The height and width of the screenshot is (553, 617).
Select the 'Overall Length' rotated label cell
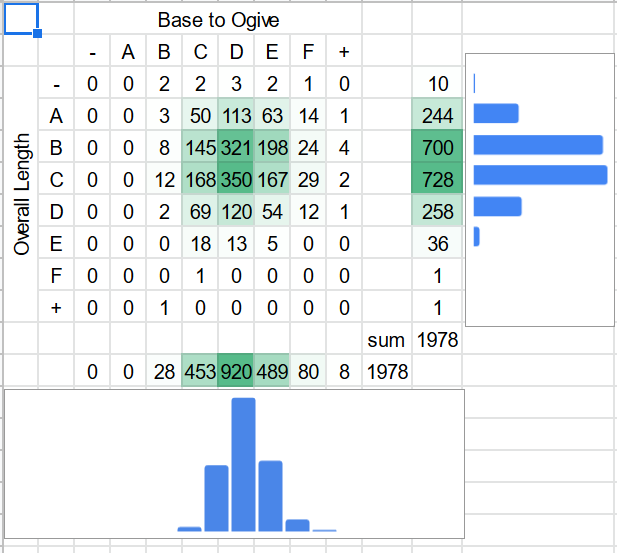coord(22,194)
